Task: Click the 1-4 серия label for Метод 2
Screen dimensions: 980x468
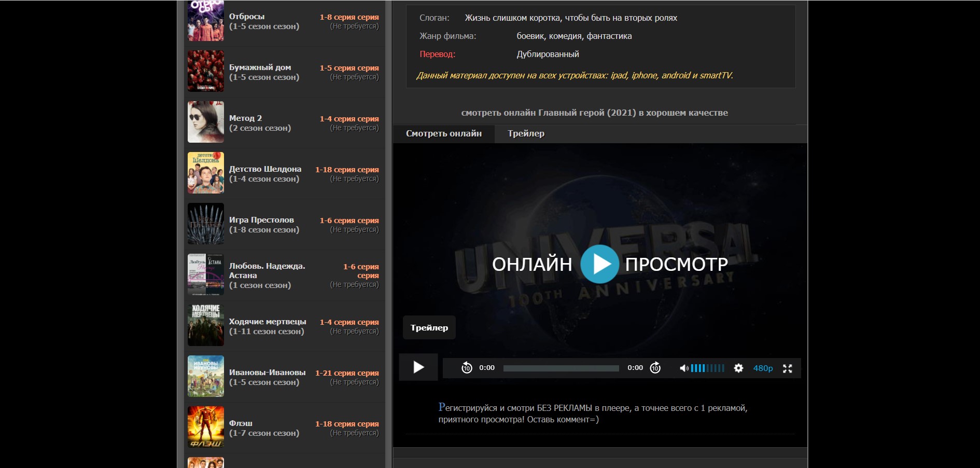Action: (349, 119)
